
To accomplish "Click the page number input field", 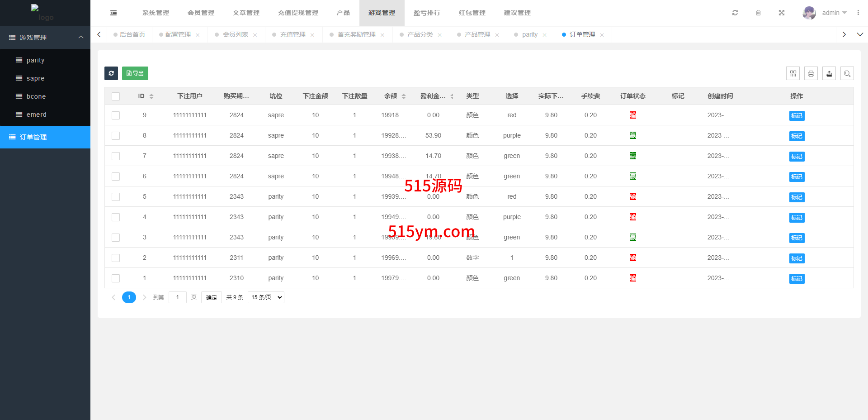I will coord(178,297).
